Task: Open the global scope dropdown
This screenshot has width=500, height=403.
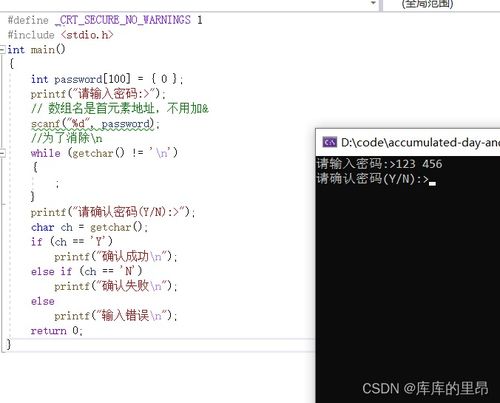Action: [x=442, y=4]
